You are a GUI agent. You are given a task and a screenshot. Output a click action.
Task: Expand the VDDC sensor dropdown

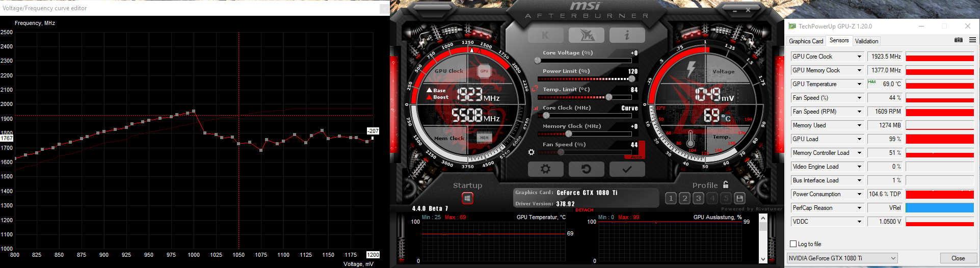859,222
